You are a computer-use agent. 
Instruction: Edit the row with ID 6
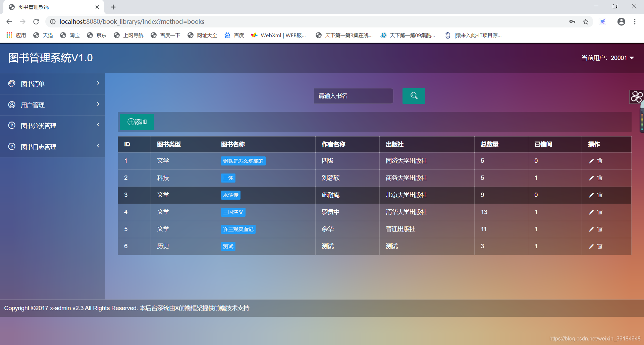(591, 247)
